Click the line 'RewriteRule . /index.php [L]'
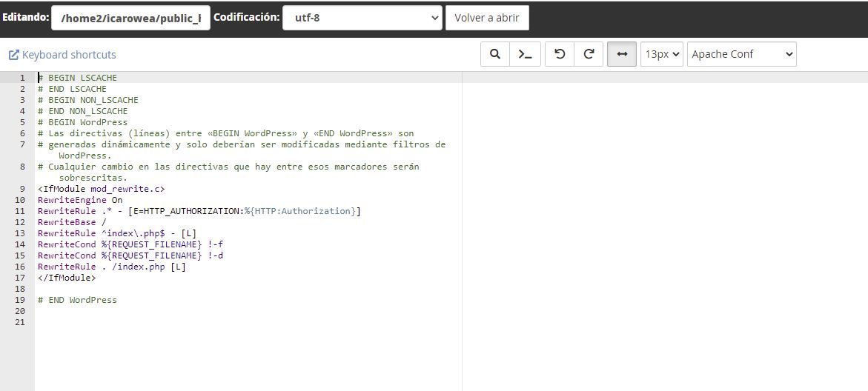 tap(112, 267)
